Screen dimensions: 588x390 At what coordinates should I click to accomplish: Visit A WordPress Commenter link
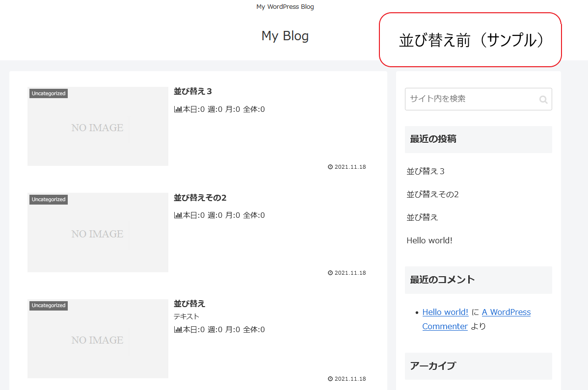[506, 312]
